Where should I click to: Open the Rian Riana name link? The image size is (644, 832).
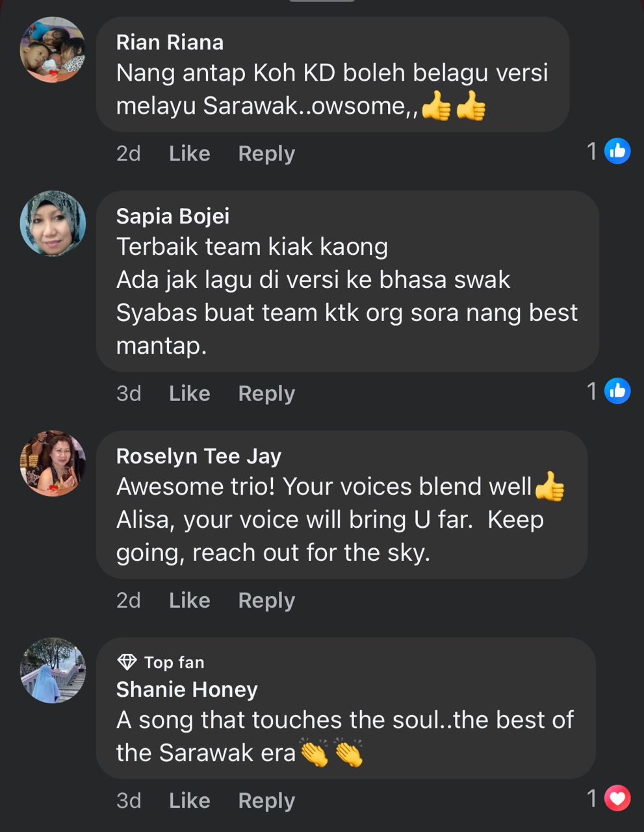170,42
